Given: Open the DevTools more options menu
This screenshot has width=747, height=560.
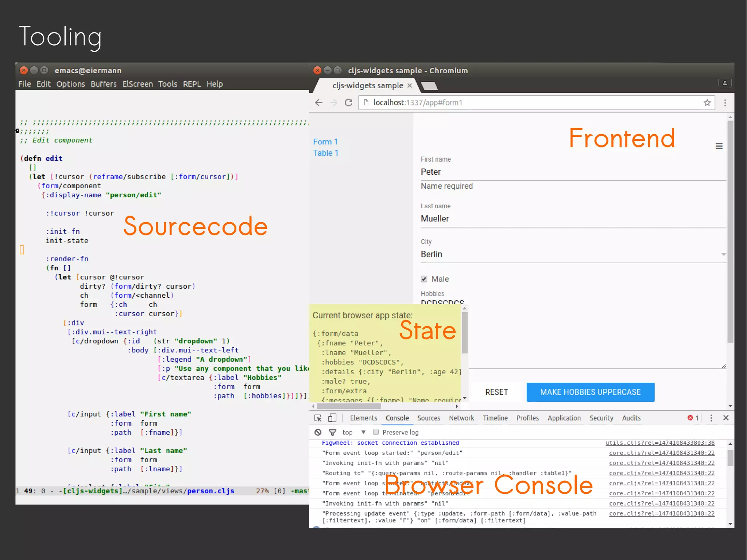Looking at the screenshot, I should [x=711, y=418].
